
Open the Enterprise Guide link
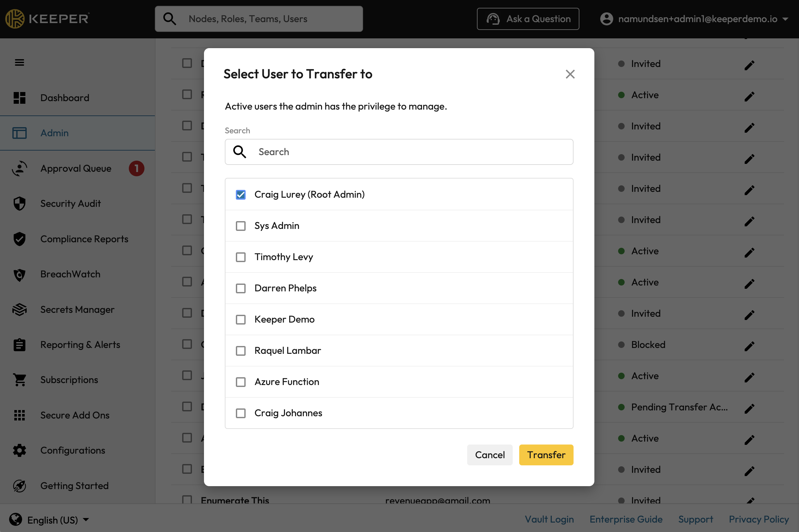click(626, 519)
